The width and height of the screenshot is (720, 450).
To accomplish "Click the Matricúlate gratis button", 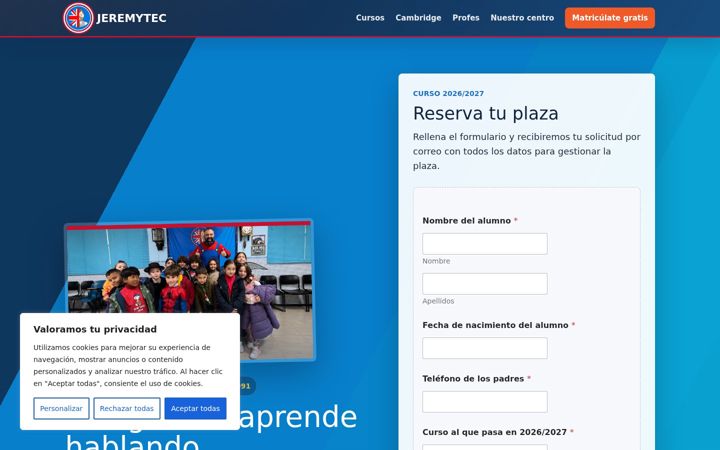I will coord(610,18).
